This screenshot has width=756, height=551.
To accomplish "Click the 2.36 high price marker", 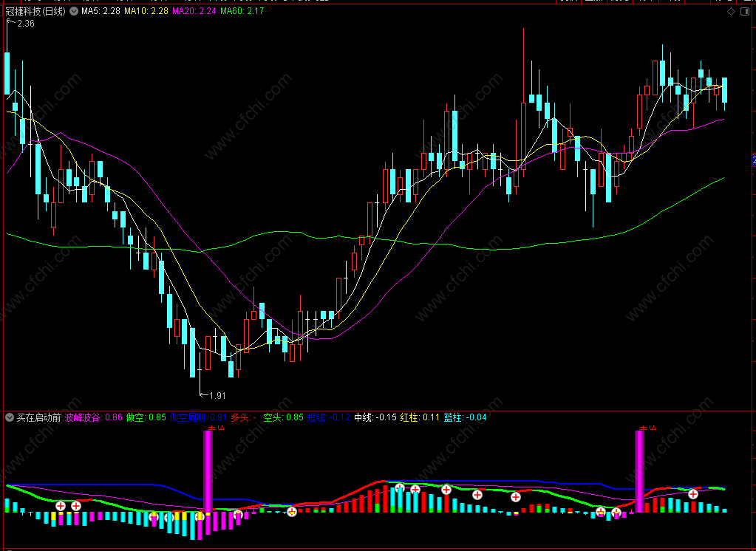I will click(26, 23).
